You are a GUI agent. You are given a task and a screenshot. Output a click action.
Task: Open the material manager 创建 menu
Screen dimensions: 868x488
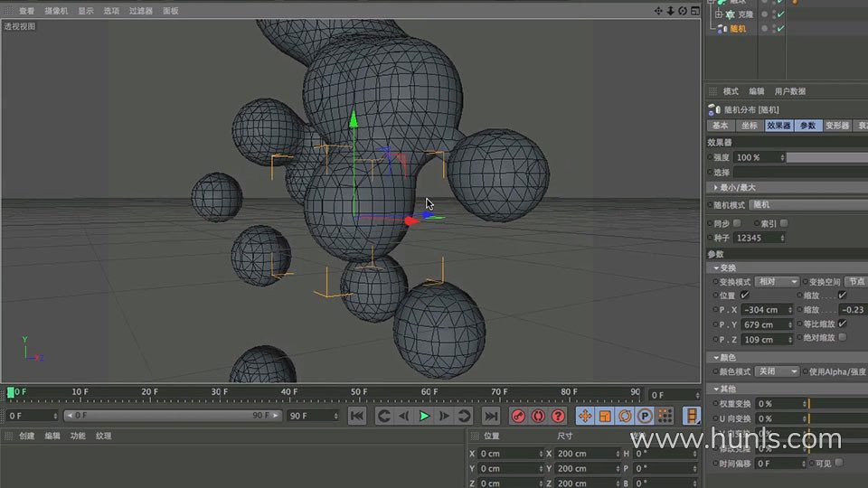pyautogui.click(x=26, y=436)
